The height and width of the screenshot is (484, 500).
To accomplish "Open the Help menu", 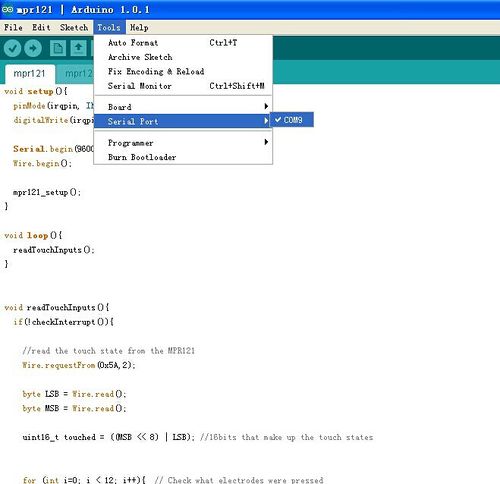I will tap(139, 27).
